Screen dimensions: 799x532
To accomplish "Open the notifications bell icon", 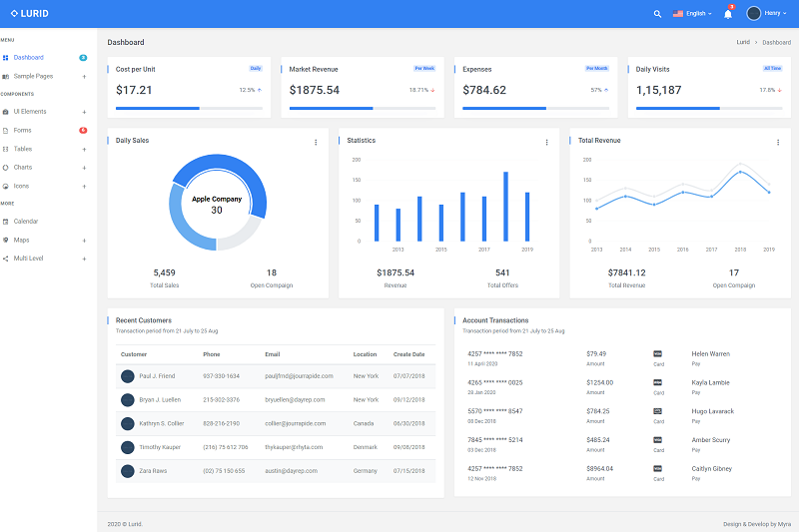I will [x=728, y=14].
